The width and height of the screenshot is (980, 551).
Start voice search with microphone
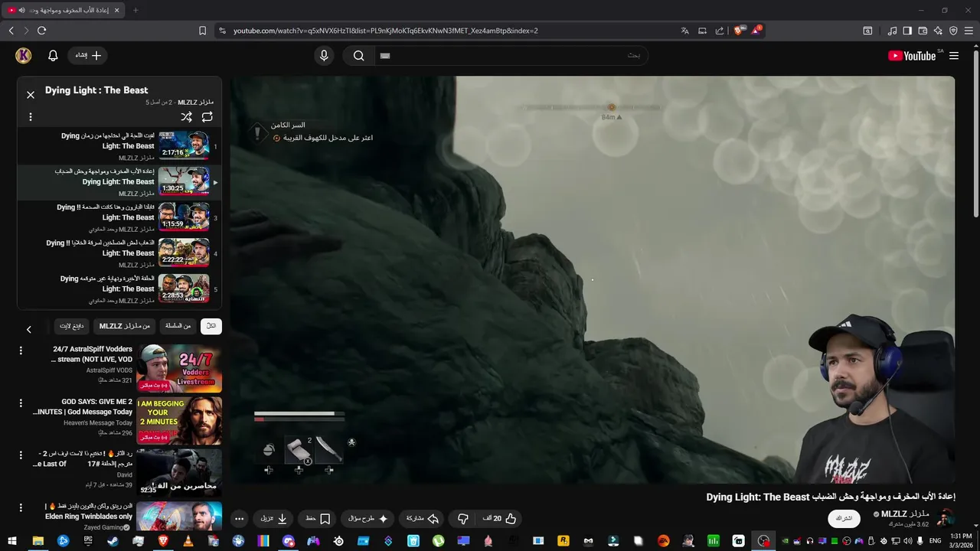tap(324, 56)
